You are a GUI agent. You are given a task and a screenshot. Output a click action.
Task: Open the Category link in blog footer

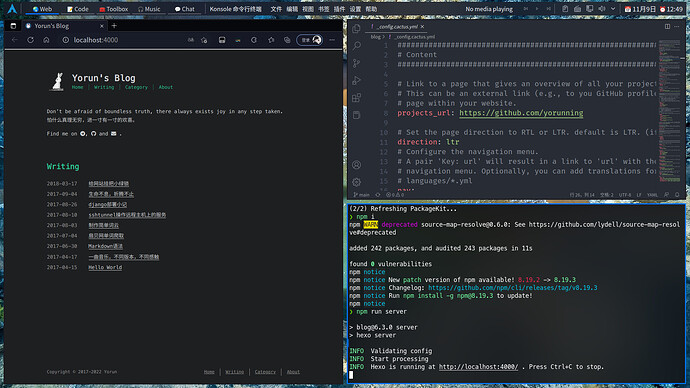pos(265,372)
